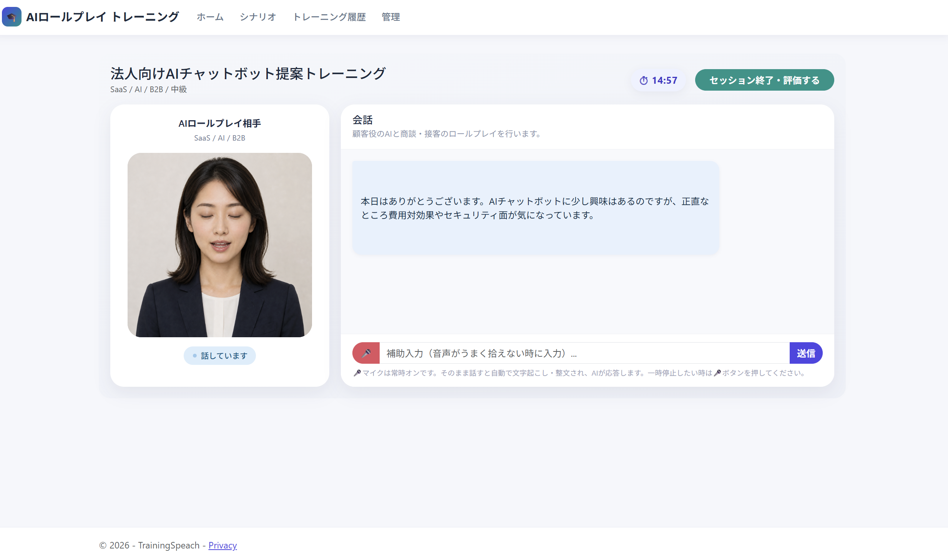Click the 話しています status badge
The image size is (948, 560).
point(220,356)
